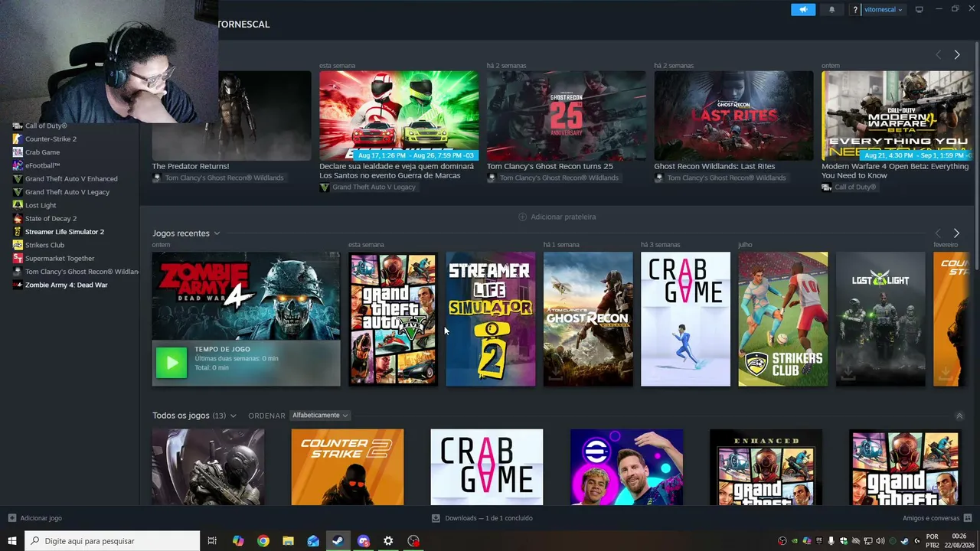The height and width of the screenshot is (551, 980).
Task: Open Ghost Recon Wildlands: Last Rites news
Action: pyautogui.click(x=733, y=116)
